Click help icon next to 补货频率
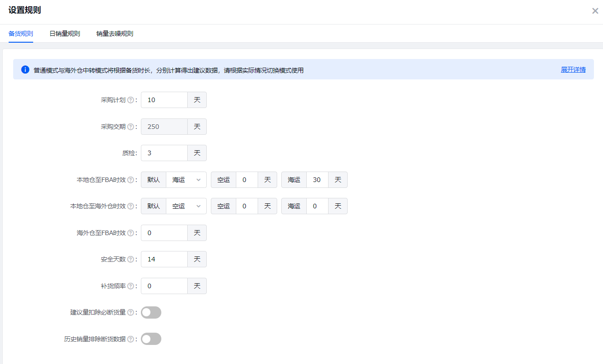The height and width of the screenshot is (364, 603). 130,286
